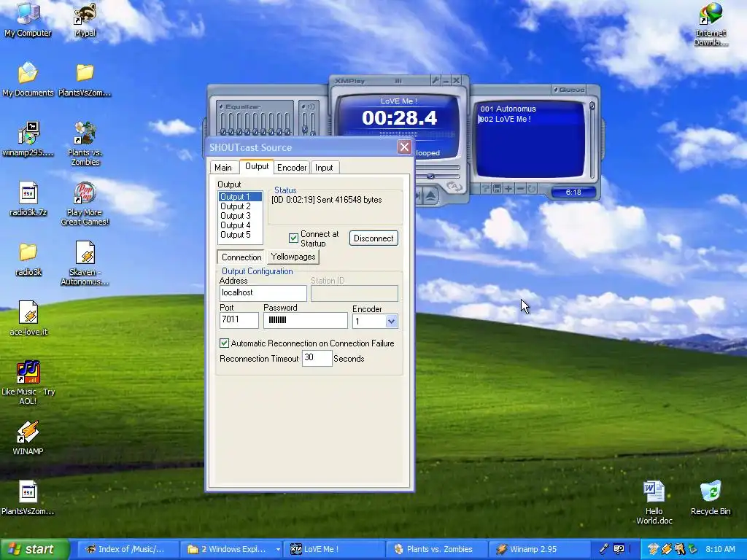The height and width of the screenshot is (560, 747).
Task: Click the minus remove icon under XMPlay playlist
Action: coord(520,189)
